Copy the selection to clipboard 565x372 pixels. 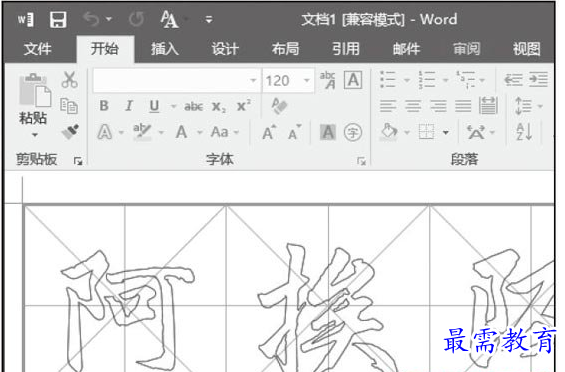(x=69, y=106)
